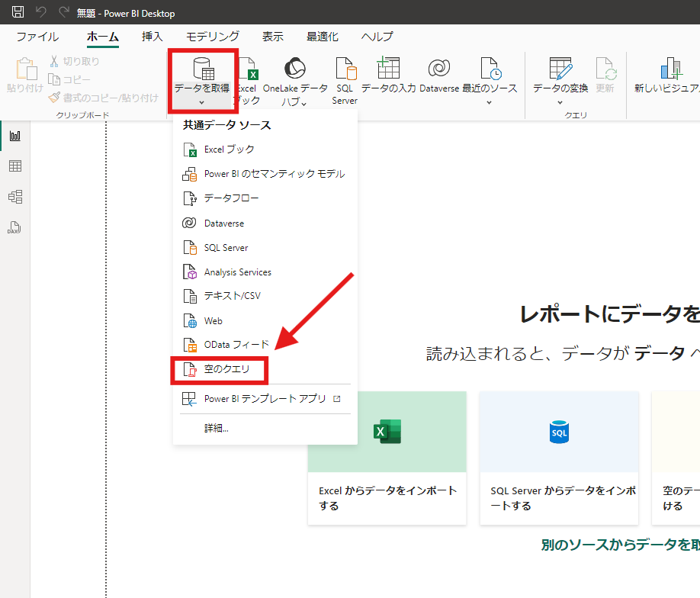Open Table view in left sidebar
The width and height of the screenshot is (700, 598).
15,166
